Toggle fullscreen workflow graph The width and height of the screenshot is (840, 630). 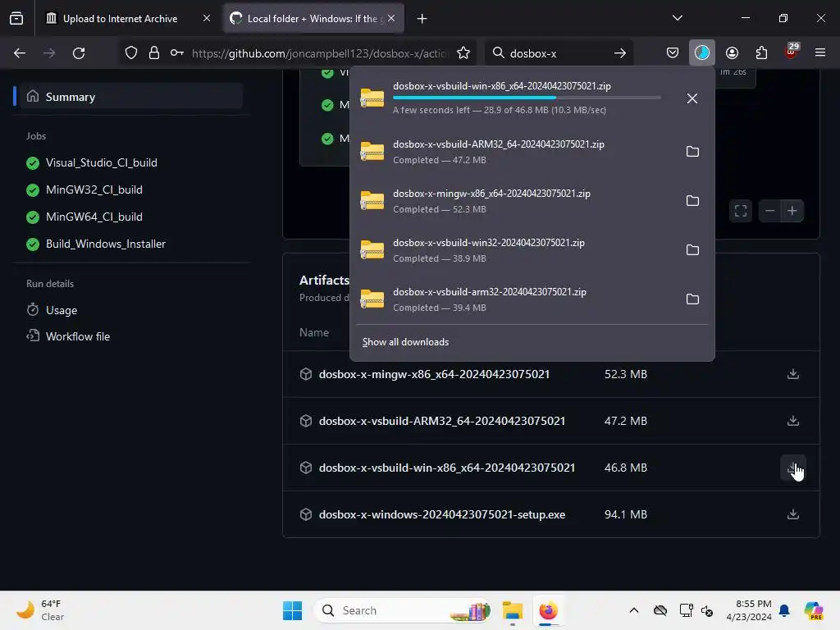point(741,211)
